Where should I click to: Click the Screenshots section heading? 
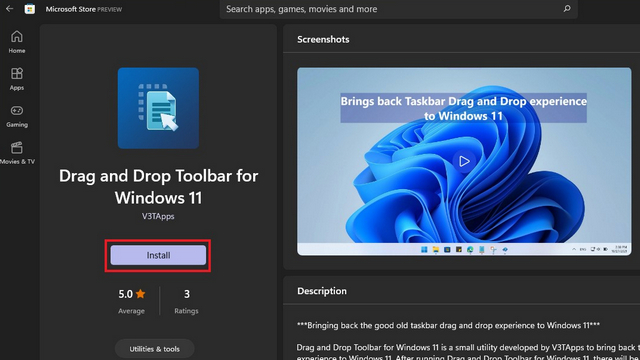[x=323, y=40]
